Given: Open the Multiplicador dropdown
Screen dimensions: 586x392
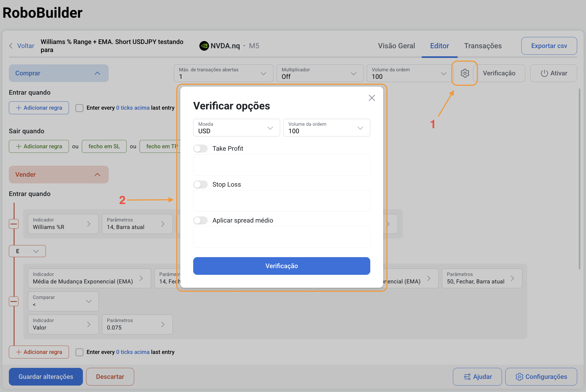Looking at the screenshot, I should [x=320, y=73].
